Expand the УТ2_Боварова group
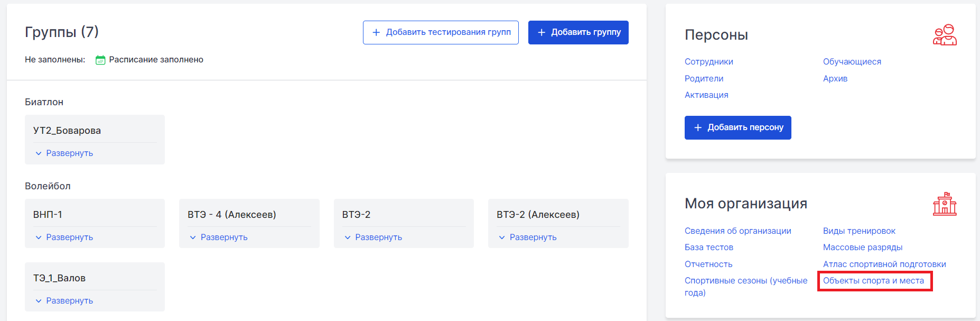Viewport: 980px width, 321px height. (64, 153)
